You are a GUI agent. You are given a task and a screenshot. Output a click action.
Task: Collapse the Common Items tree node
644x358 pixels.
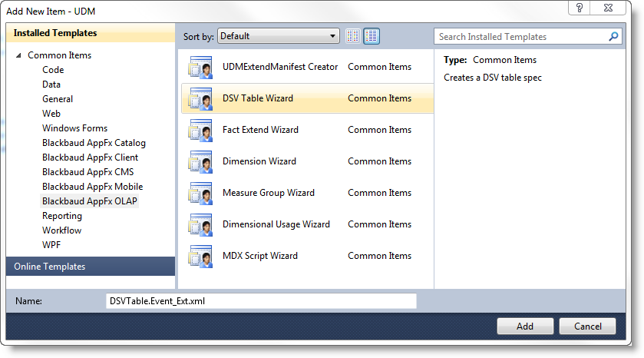pos(18,55)
